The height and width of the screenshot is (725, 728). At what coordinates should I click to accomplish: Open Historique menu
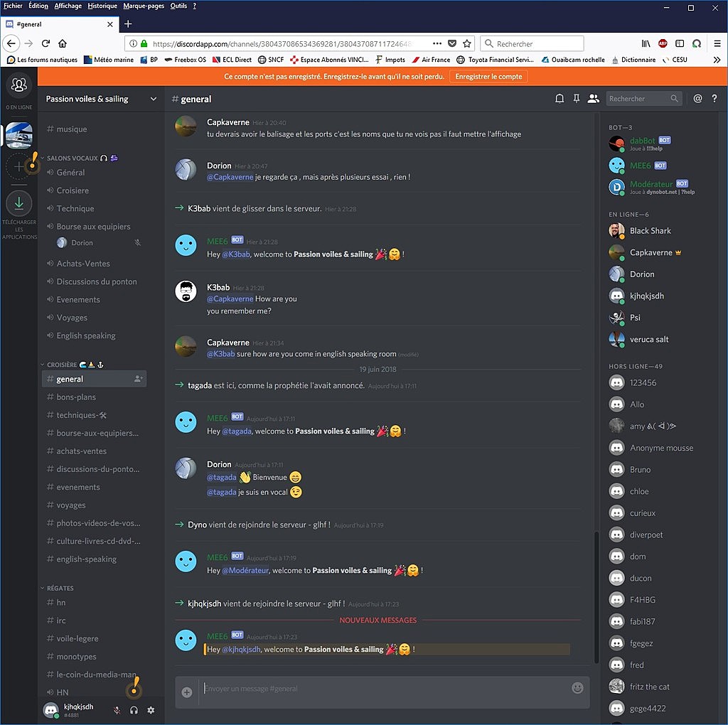point(102,6)
